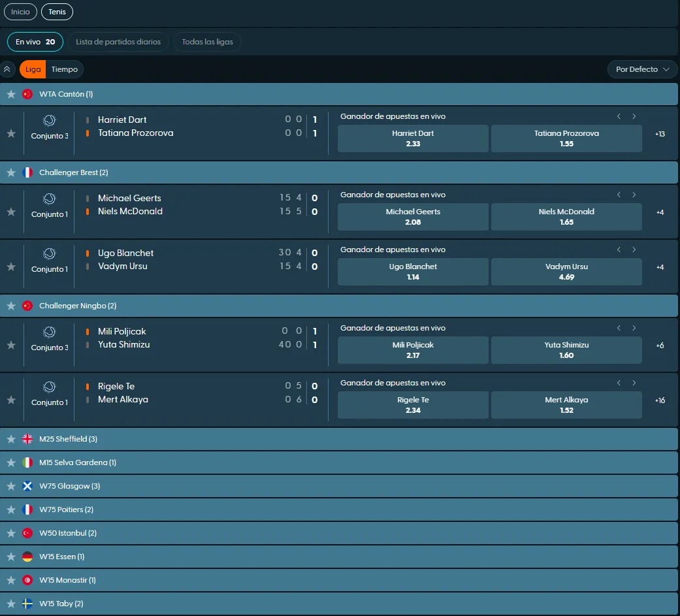Click the France flag next to W75 Poitiers
This screenshot has width=680, height=616.
27,510
